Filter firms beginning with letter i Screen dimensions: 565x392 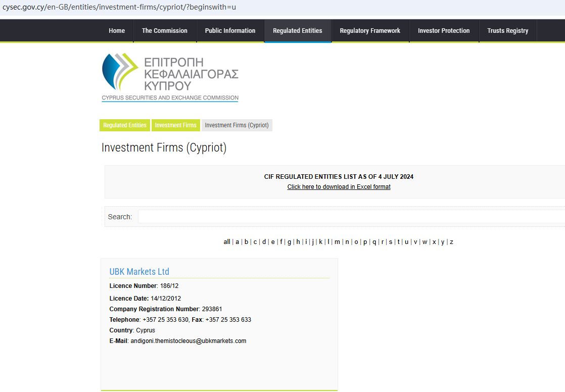306,242
